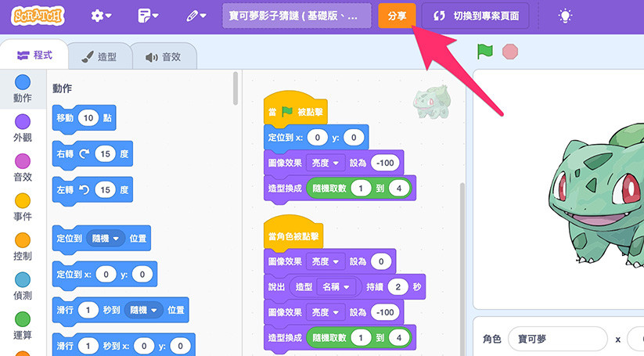Select the 音效 sound block category
The height and width of the screenshot is (356, 644).
pyautogui.click(x=23, y=167)
